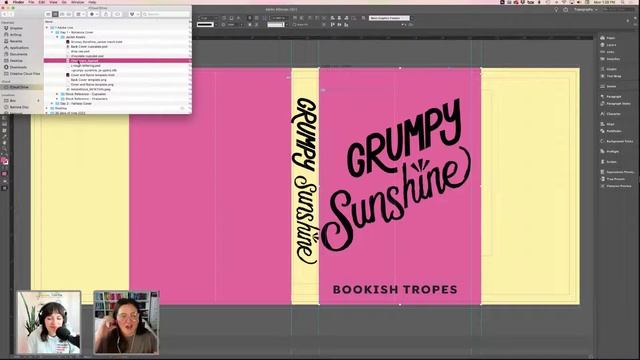Open the Swatches panel
The image size is (640, 360).
610,59
